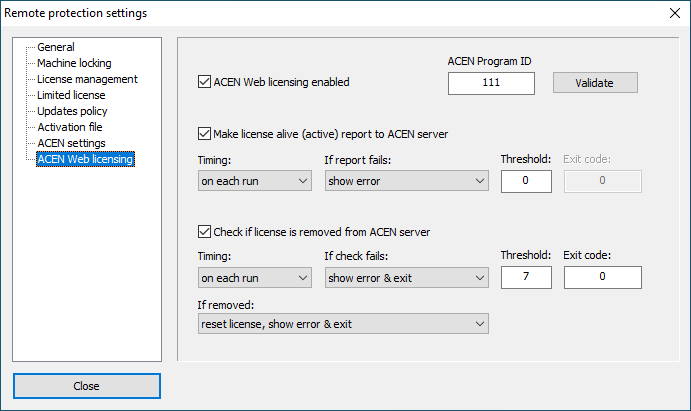Image resolution: width=691 pixels, height=411 pixels.
Task: Click the Validate button
Action: point(595,83)
